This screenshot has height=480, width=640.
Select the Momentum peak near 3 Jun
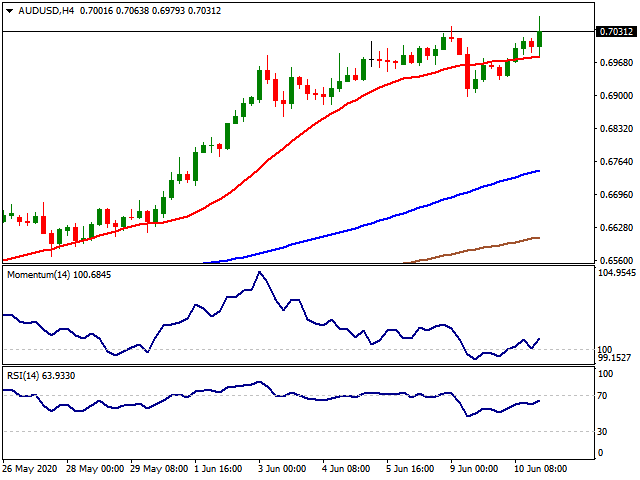coord(260,272)
